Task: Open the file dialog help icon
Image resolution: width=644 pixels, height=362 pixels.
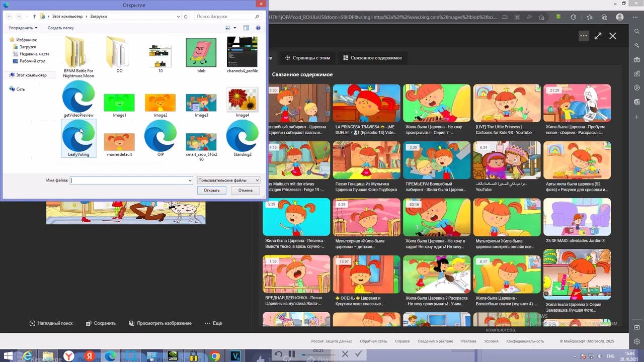Action: (258, 28)
